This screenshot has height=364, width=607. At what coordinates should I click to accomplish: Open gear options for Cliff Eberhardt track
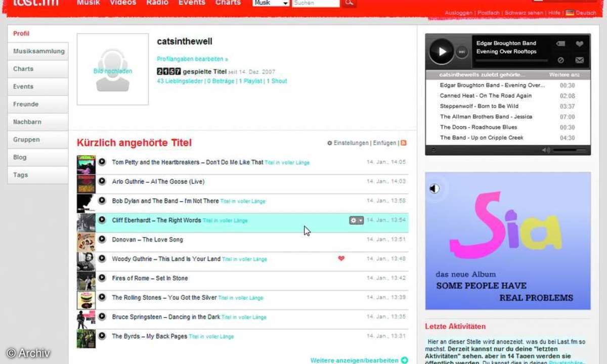pyautogui.click(x=356, y=220)
